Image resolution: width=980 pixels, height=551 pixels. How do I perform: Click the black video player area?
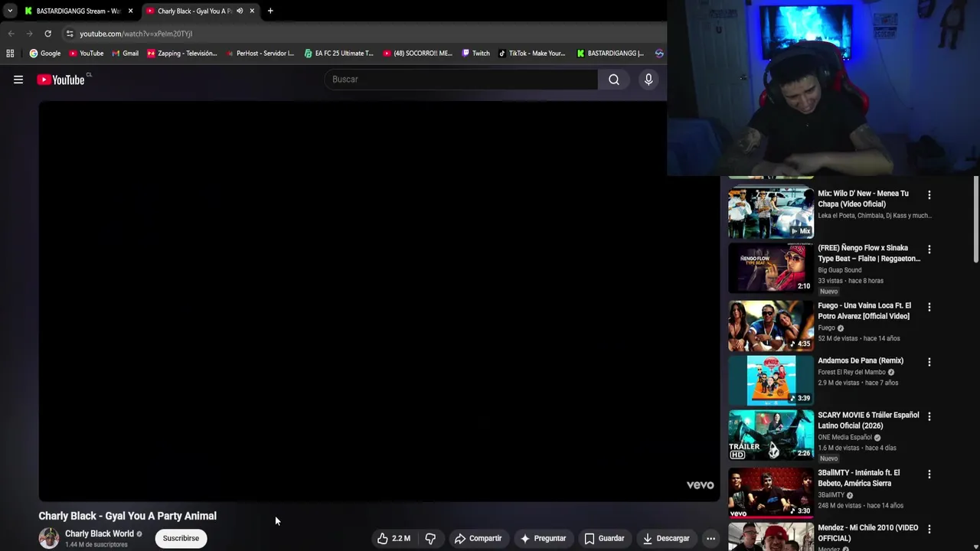[379, 302]
